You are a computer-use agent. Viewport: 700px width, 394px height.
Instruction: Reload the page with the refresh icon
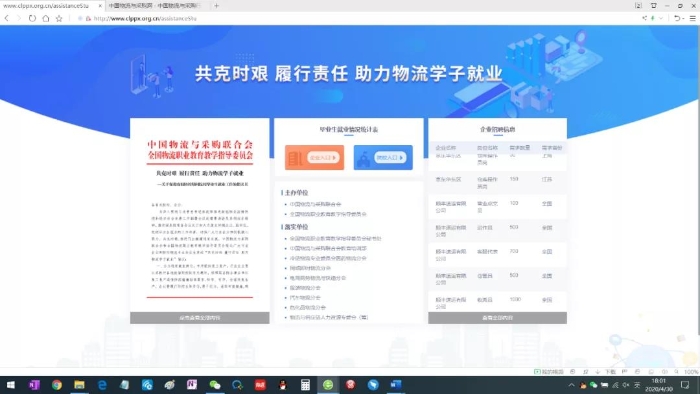pos(32,18)
